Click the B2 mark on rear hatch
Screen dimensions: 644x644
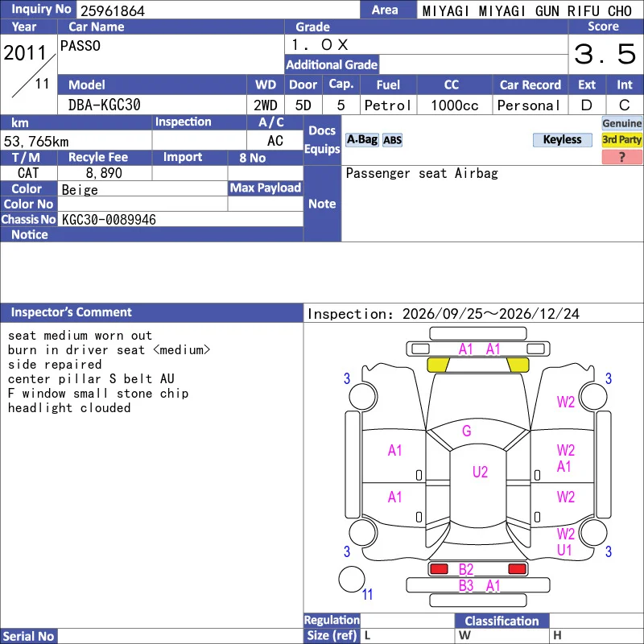[466, 570]
